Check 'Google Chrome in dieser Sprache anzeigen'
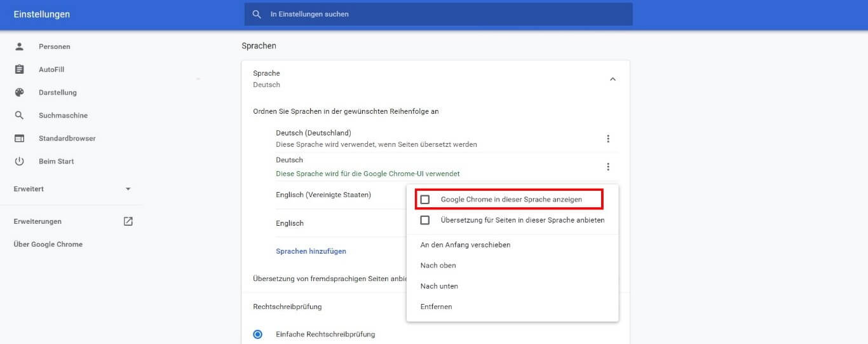Screen dimensions: 868x344 (x=425, y=200)
